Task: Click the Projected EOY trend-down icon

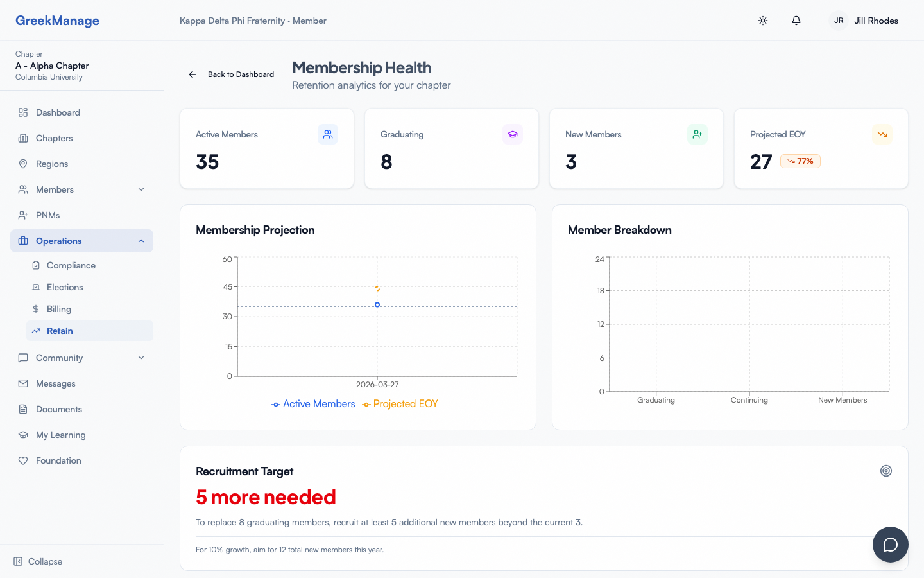Action: [x=882, y=134]
